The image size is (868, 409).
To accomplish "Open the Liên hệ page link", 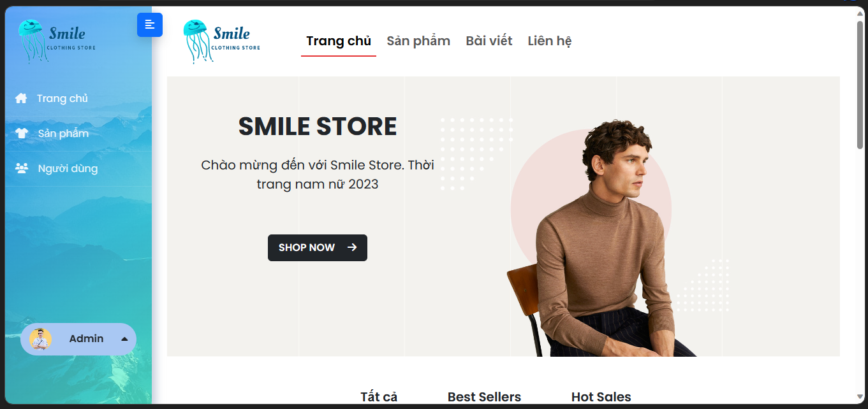I will (x=550, y=41).
